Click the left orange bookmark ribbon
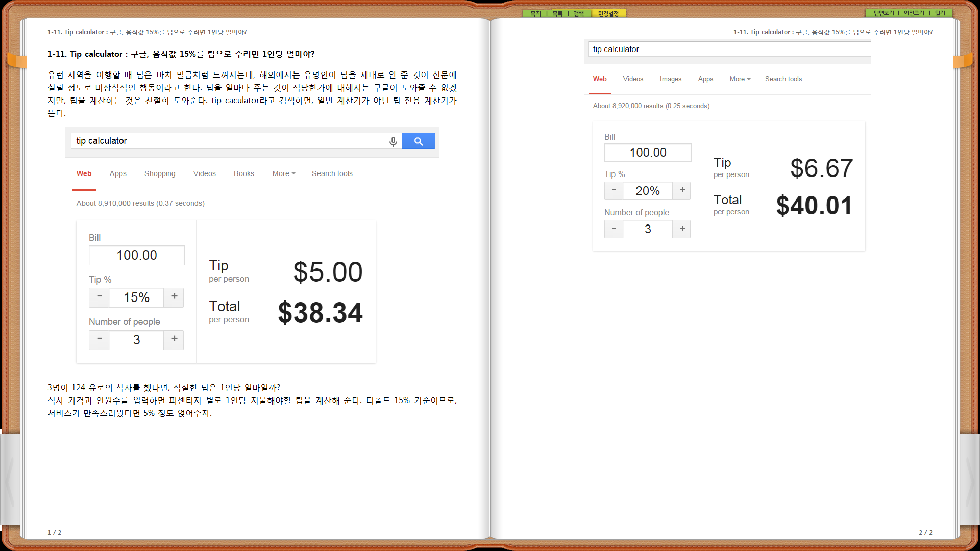Screen dimensions: 980x551 [17, 61]
